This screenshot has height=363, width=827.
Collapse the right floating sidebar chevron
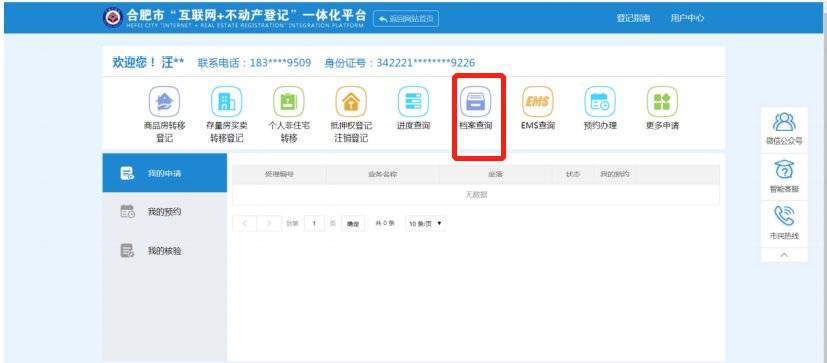coord(784,255)
